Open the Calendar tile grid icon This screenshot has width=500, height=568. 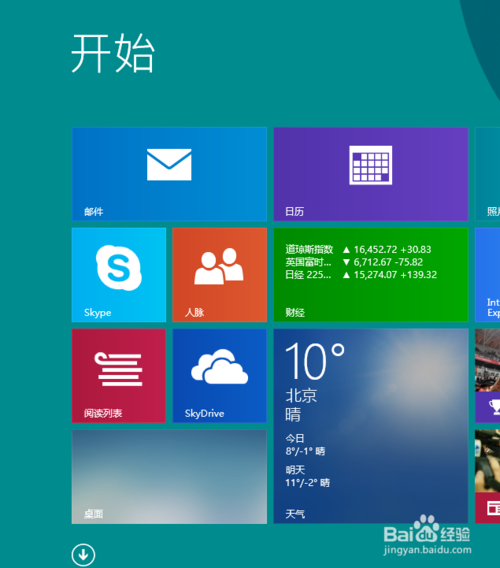[x=370, y=165]
